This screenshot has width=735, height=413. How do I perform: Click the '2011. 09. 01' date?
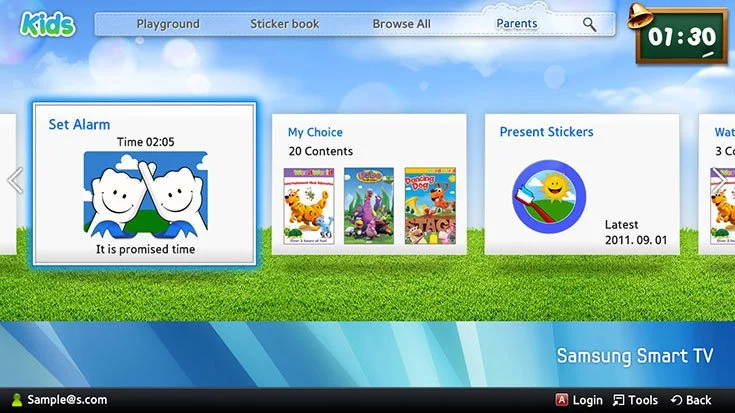[636, 240]
